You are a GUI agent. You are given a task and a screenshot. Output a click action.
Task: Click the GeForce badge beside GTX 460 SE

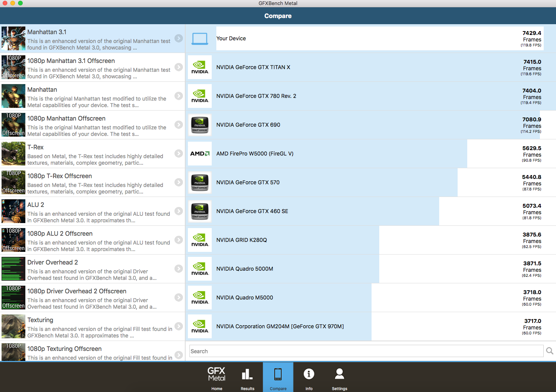[199, 211]
